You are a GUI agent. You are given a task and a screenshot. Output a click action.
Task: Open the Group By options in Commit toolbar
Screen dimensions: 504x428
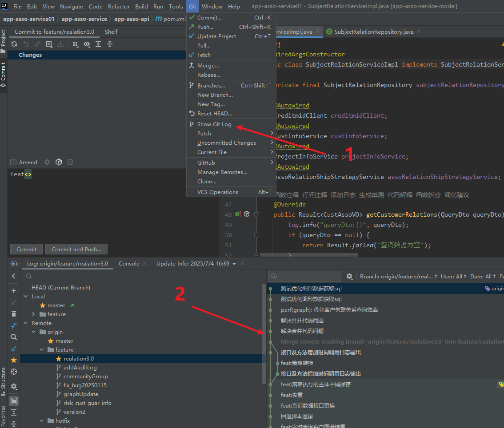(76, 44)
